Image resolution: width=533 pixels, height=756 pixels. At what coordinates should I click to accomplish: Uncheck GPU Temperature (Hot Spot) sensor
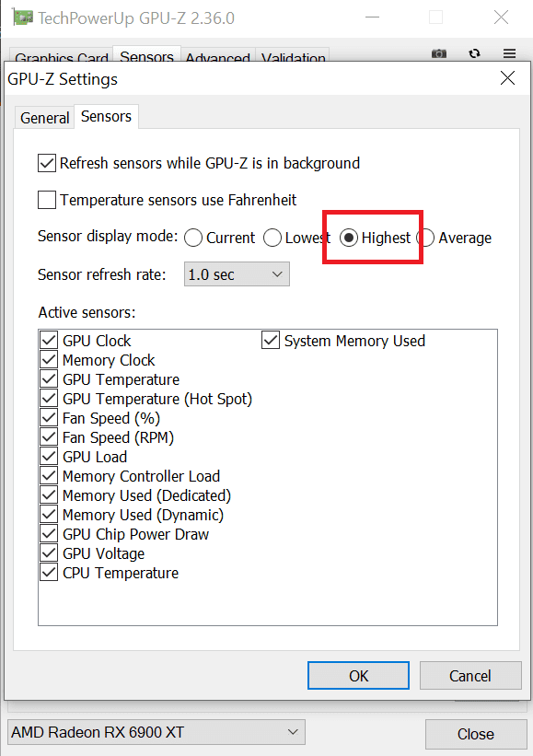click(x=49, y=399)
